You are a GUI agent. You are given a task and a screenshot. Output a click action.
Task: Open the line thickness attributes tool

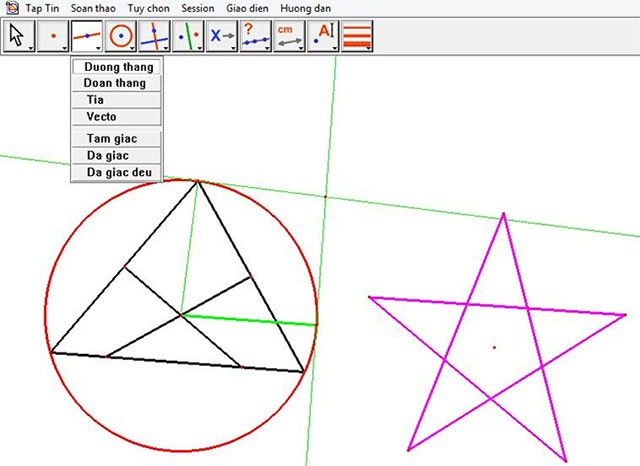click(357, 37)
